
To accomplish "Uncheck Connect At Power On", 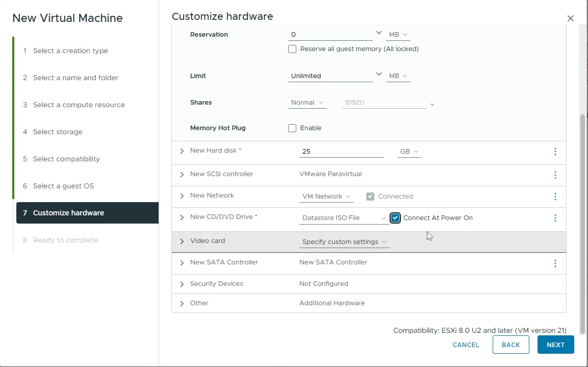I will click(x=395, y=218).
